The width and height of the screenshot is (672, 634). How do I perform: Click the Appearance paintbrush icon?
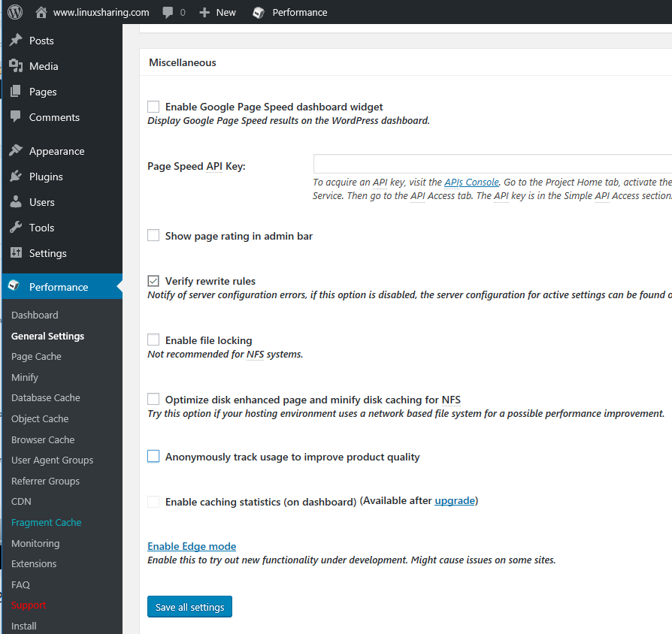(x=16, y=151)
